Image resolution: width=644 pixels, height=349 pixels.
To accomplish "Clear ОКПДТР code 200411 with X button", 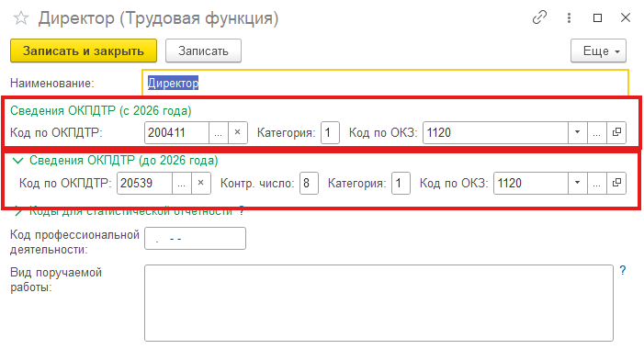I will click(237, 132).
